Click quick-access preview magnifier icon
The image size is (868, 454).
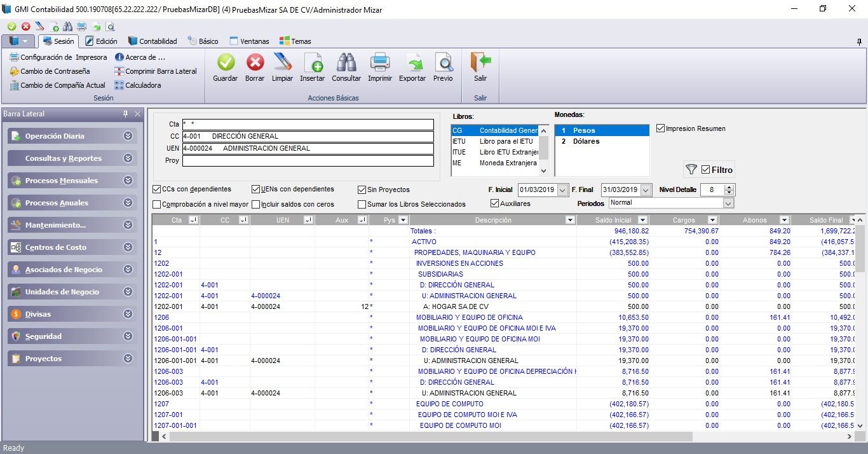point(110,27)
